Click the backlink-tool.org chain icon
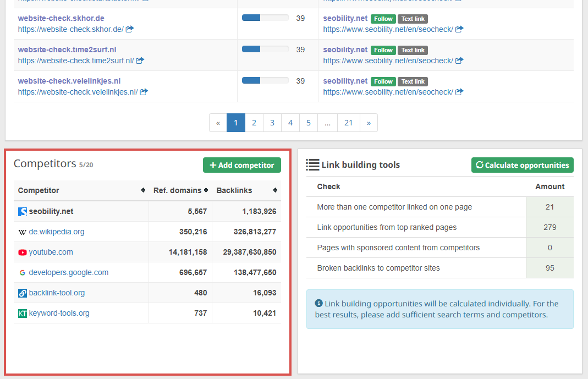588x379 pixels. (23, 293)
